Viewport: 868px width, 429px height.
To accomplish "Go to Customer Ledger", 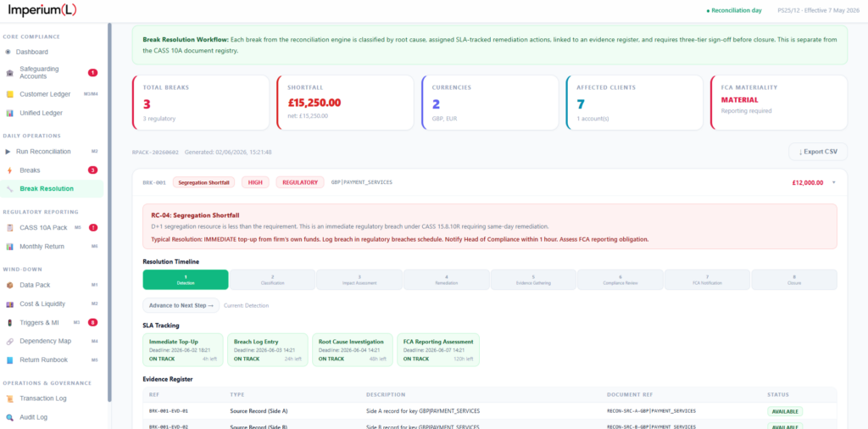I will (x=45, y=95).
